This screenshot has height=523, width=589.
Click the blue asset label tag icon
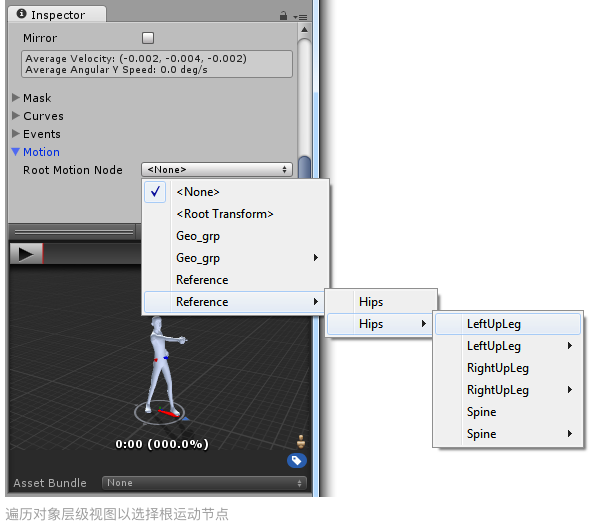(297, 460)
